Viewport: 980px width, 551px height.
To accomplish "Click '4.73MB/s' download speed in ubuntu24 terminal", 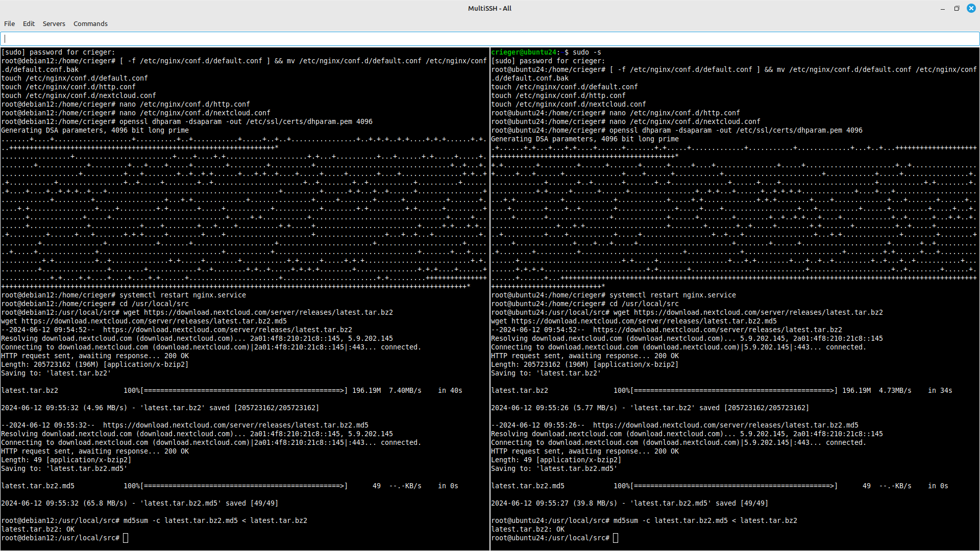I will pyautogui.click(x=895, y=390).
